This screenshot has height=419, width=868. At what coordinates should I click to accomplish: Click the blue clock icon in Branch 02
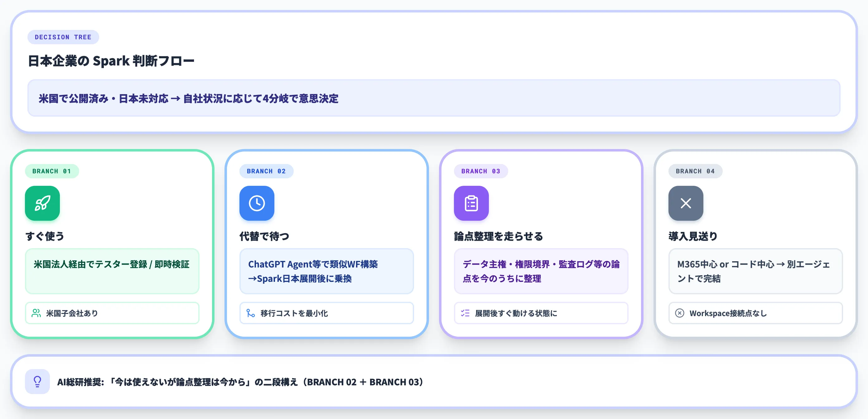[x=257, y=203]
